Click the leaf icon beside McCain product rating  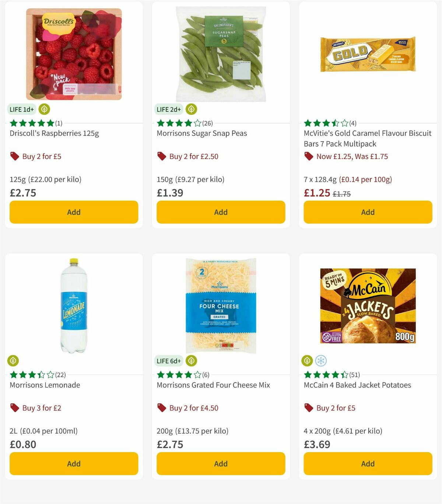(307, 361)
